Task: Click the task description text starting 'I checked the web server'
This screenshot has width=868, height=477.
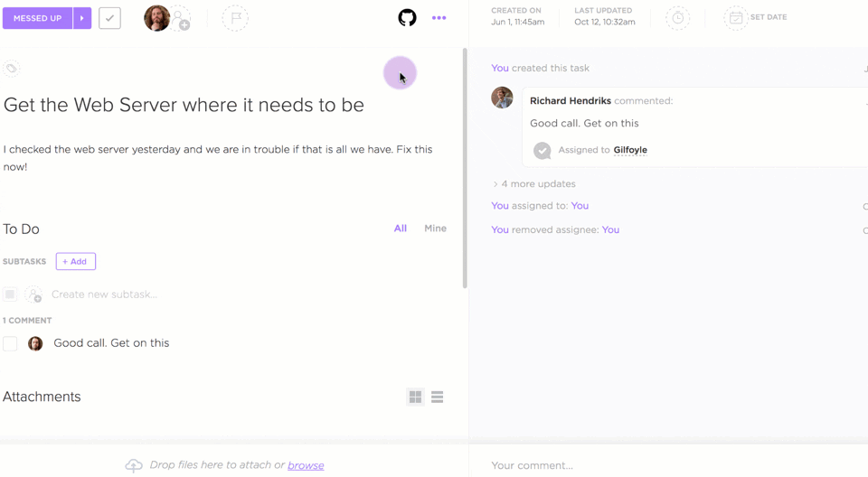Action: pyautogui.click(x=218, y=158)
